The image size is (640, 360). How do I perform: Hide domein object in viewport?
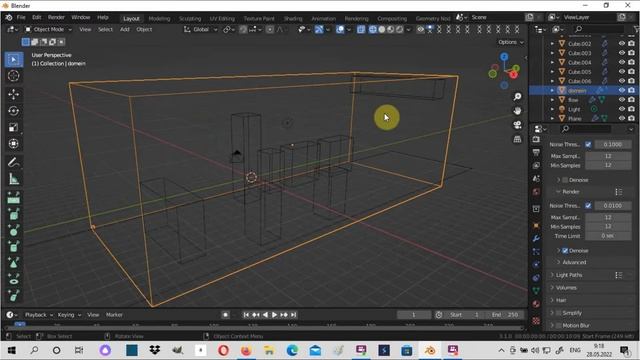click(x=622, y=90)
